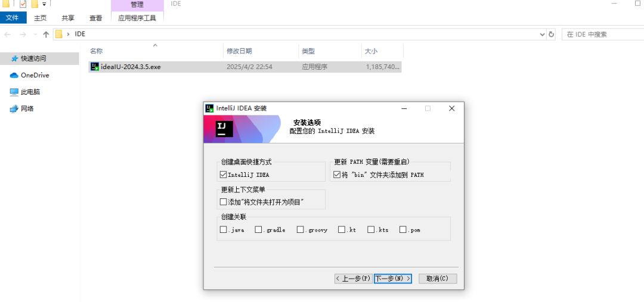The height and width of the screenshot is (302, 644).
Task: Check the .pom file association box
Action: 403,230
